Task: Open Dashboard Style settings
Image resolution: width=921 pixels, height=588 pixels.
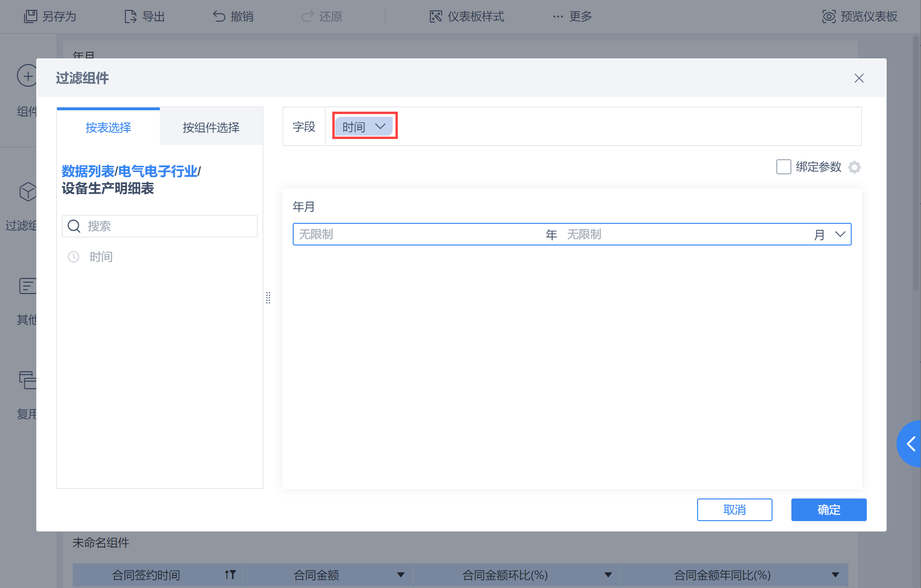Action: click(467, 16)
